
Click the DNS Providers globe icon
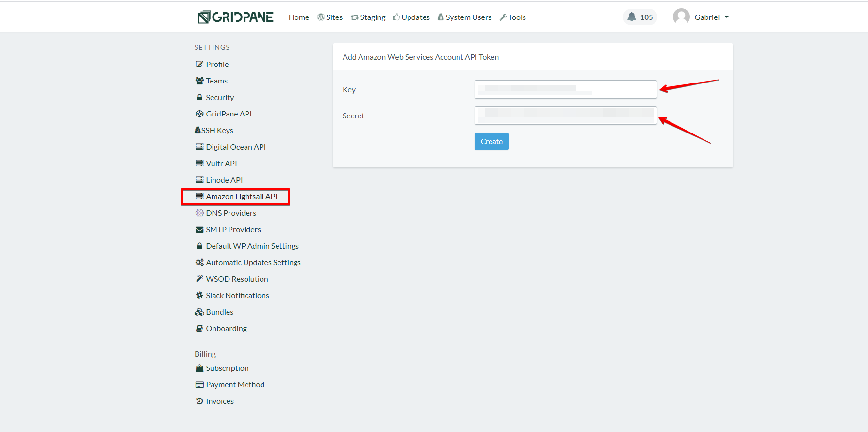(199, 213)
